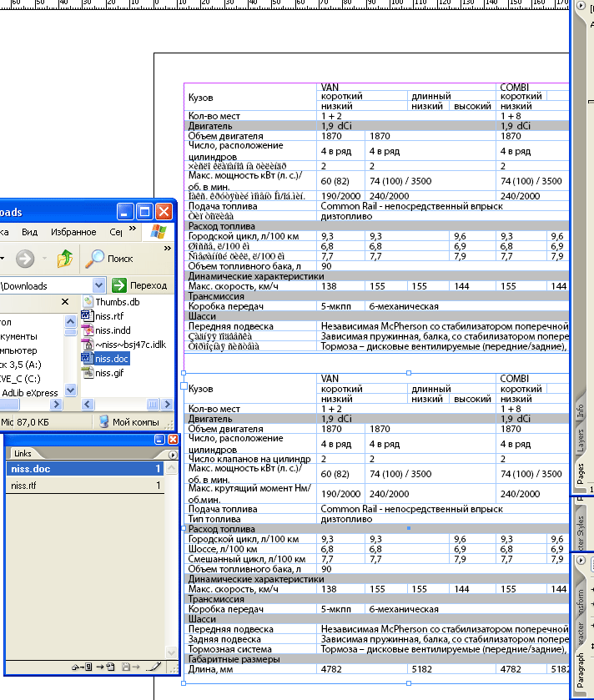The height and width of the screenshot is (700, 594).
Task: Click the Кузов cell in the lower table
Action: [250, 389]
